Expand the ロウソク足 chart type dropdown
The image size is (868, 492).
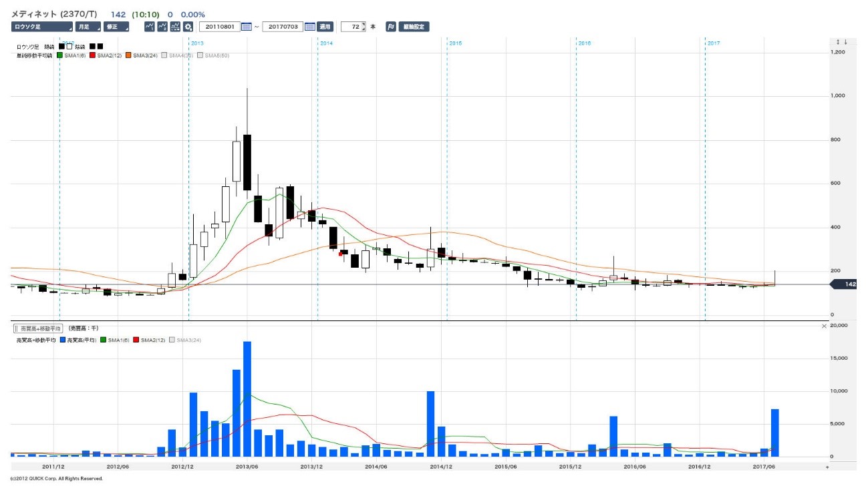41,27
